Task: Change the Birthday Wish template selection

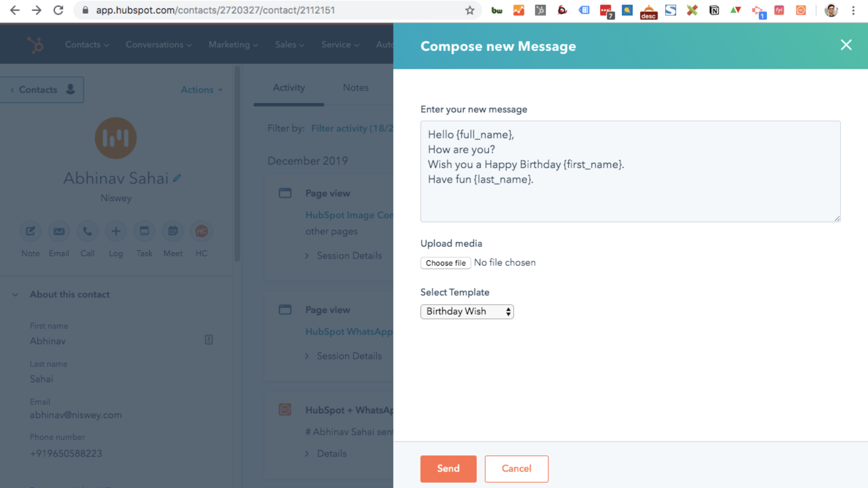Action: point(467,311)
